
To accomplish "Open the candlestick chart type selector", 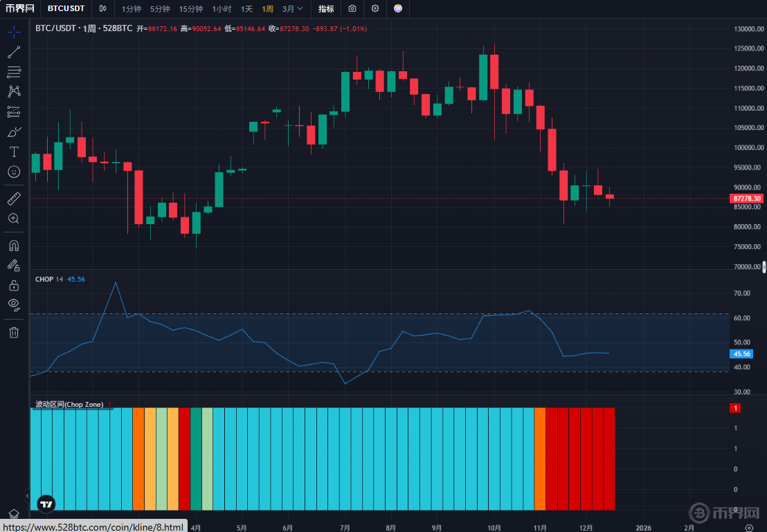I will point(103,9).
